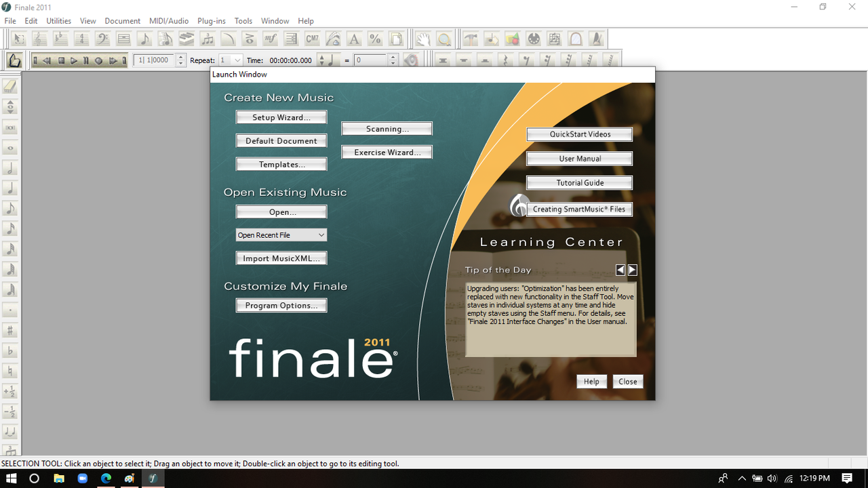Select the Text tool letter A
The height and width of the screenshot is (488, 868).
(x=354, y=39)
